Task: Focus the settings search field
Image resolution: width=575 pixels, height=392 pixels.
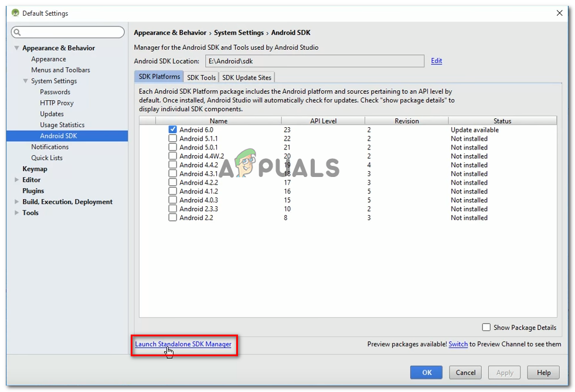Action: pyautogui.click(x=68, y=32)
